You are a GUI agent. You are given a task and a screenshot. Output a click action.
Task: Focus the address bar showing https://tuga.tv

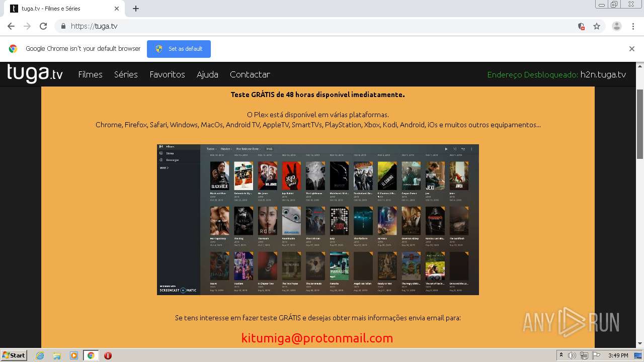click(322, 26)
